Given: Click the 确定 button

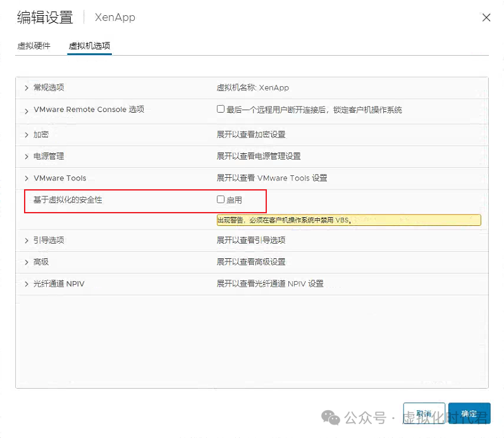Looking at the screenshot, I should coord(469,413).
